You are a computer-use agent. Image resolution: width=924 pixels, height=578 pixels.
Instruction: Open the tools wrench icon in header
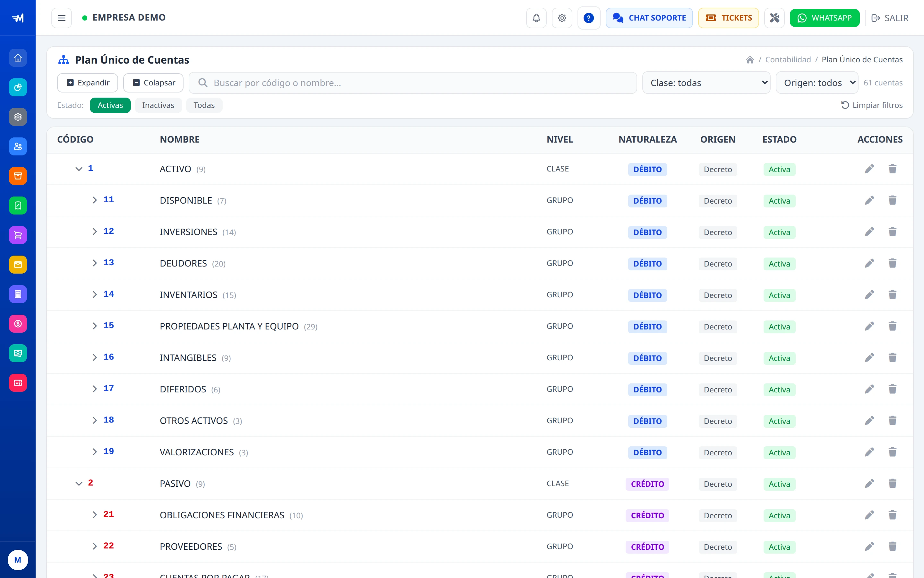(774, 18)
